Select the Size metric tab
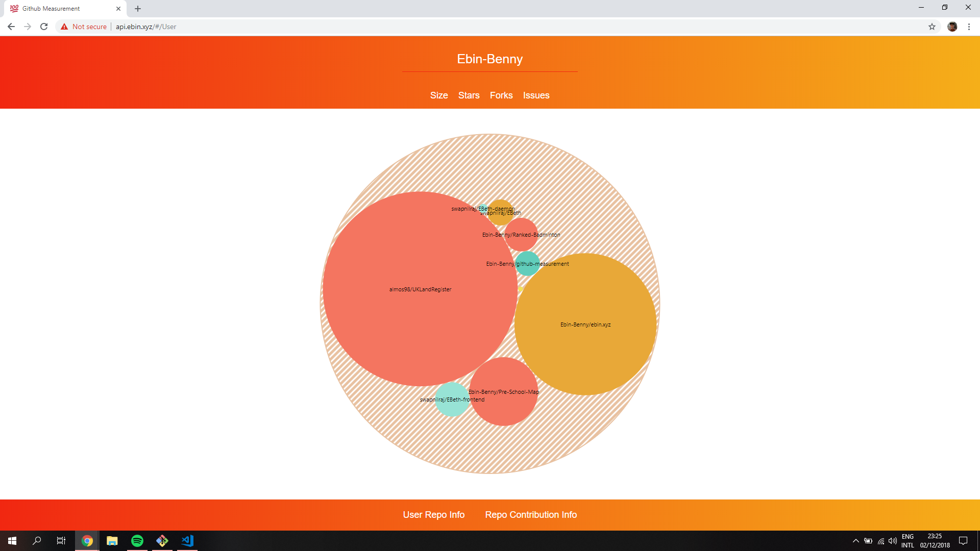980x551 pixels. click(x=438, y=95)
